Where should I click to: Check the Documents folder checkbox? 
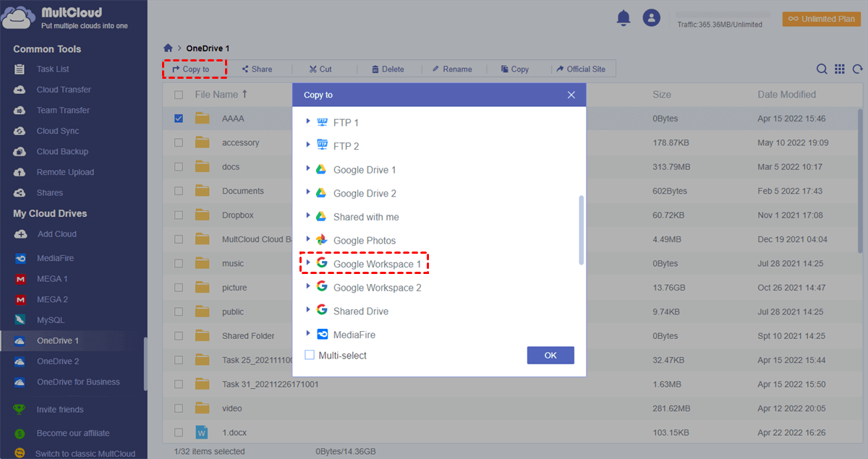point(179,191)
